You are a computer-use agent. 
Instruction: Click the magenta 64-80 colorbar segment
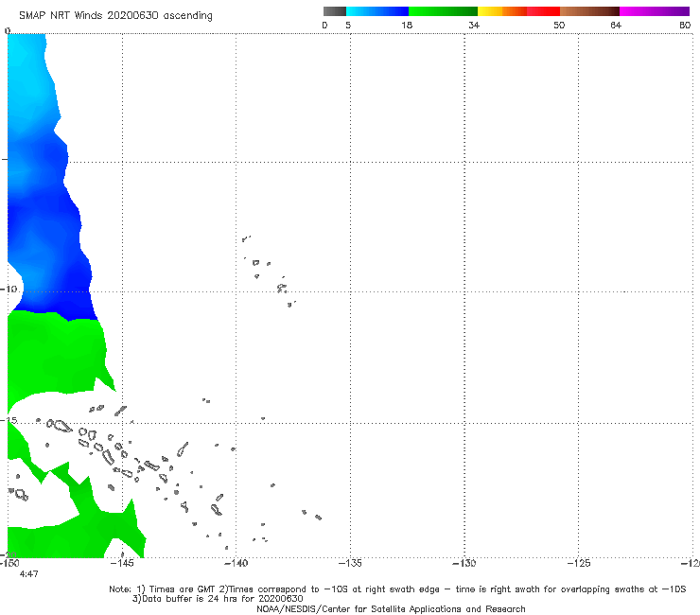[655, 11]
